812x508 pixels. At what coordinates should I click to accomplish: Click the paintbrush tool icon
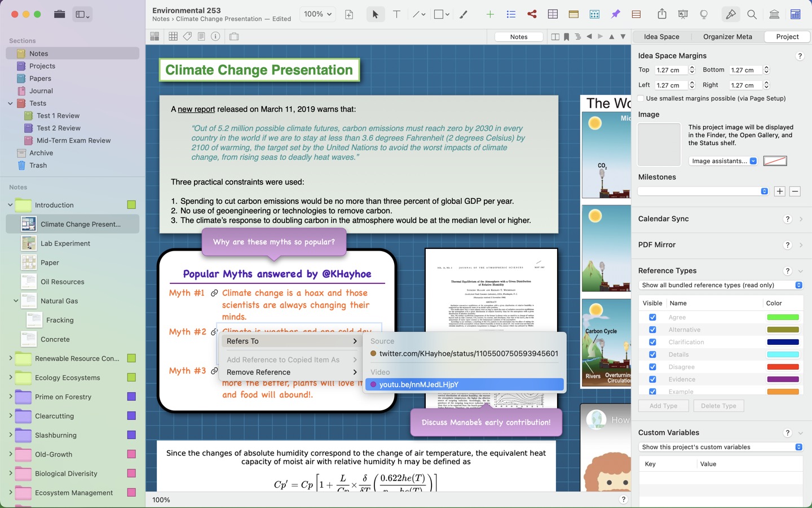point(464,15)
